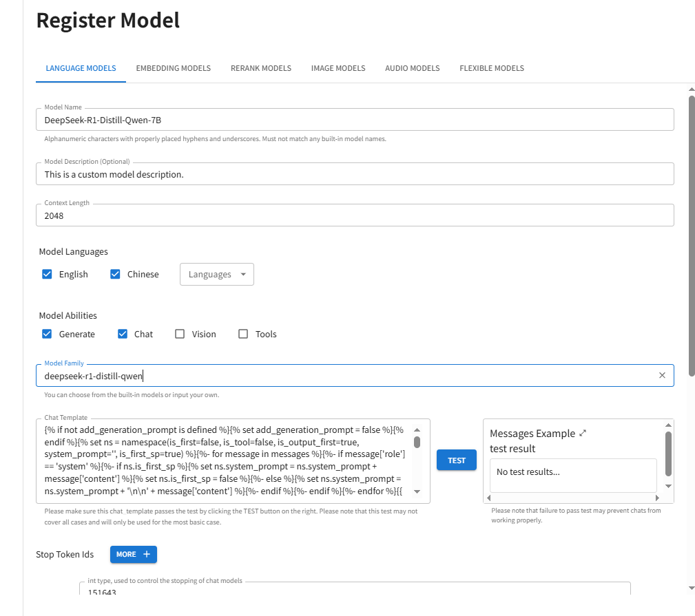Uncheck the English language checkbox
Image resolution: width=695 pixels, height=616 pixels.
click(x=48, y=274)
